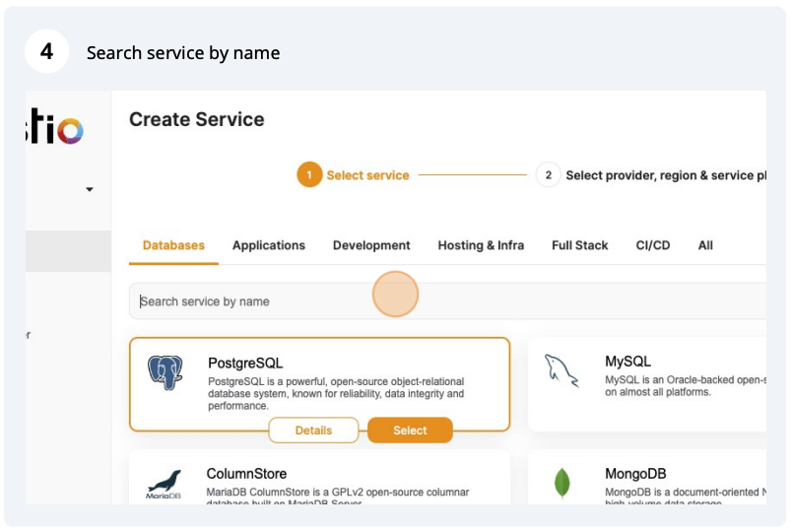Click the Elestio logo in the sidebar
Image resolution: width=792 pixels, height=532 pixels.
pyautogui.click(x=56, y=130)
